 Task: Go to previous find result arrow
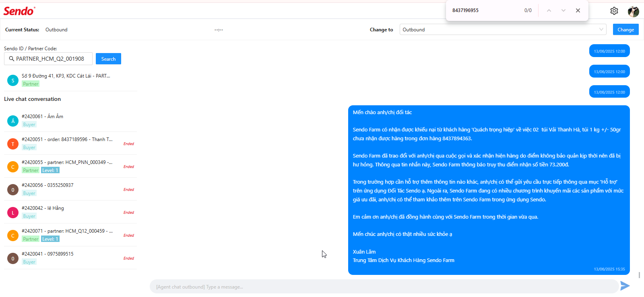click(549, 10)
